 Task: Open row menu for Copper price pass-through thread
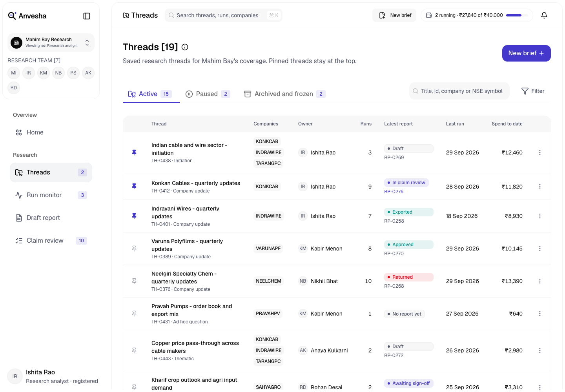540,350
